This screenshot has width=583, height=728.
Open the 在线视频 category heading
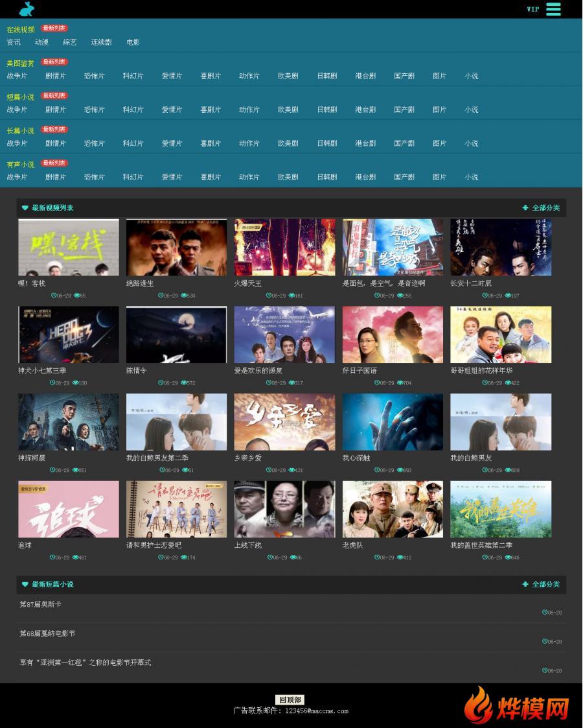click(x=21, y=29)
